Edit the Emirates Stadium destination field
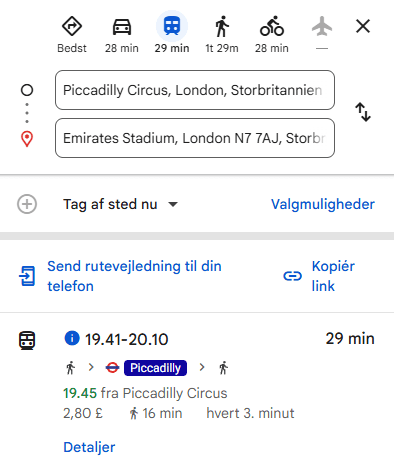 195,138
